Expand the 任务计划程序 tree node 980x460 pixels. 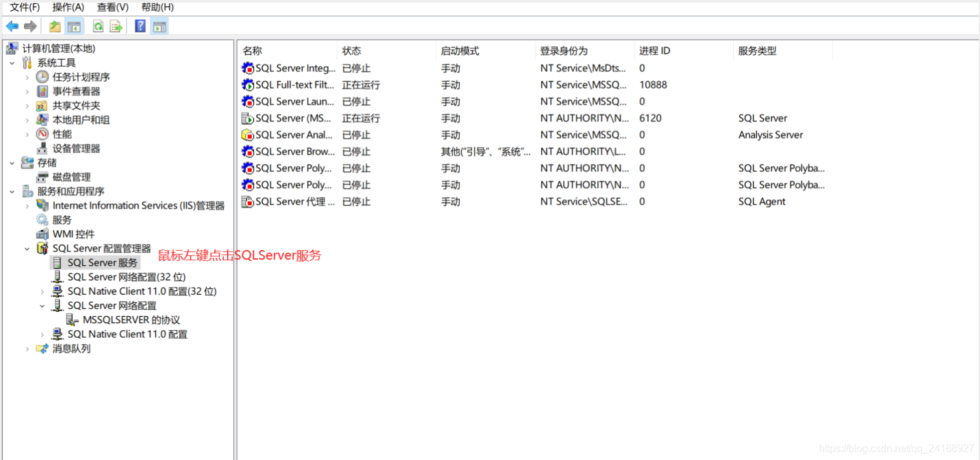(x=27, y=77)
